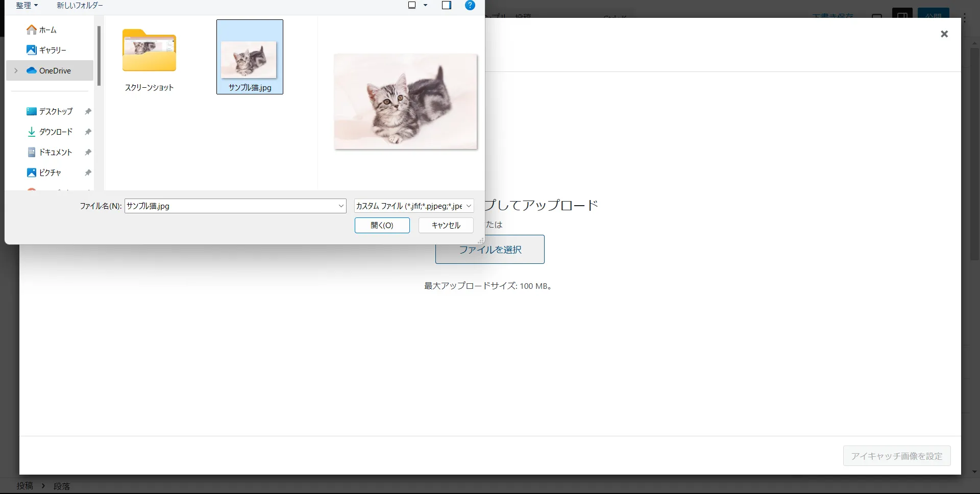Toggle the preview pane icon

(447, 5)
